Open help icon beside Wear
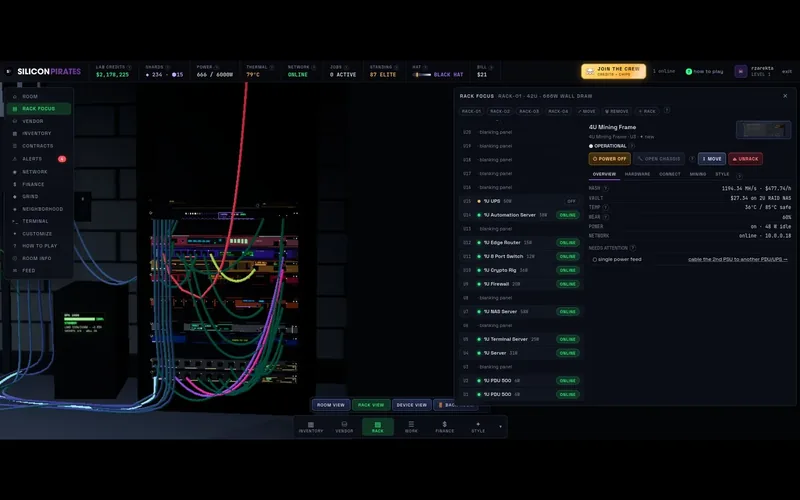800x500 pixels. click(x=606, y=217)
